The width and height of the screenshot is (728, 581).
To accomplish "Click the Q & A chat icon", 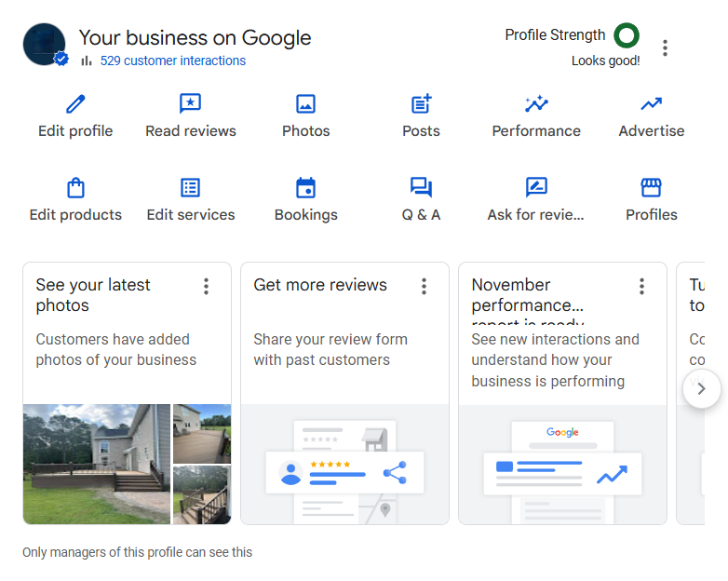I will (421, 188).
